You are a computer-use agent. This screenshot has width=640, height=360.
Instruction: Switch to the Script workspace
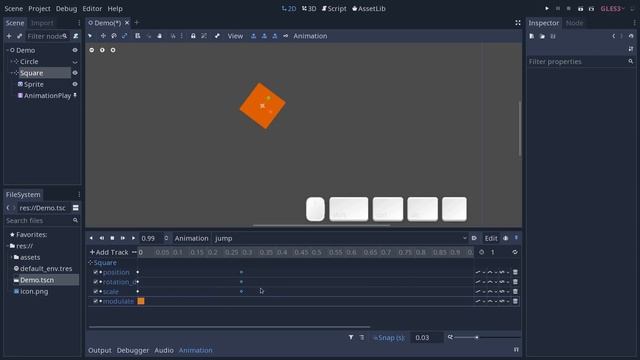(x=334, y=9)
